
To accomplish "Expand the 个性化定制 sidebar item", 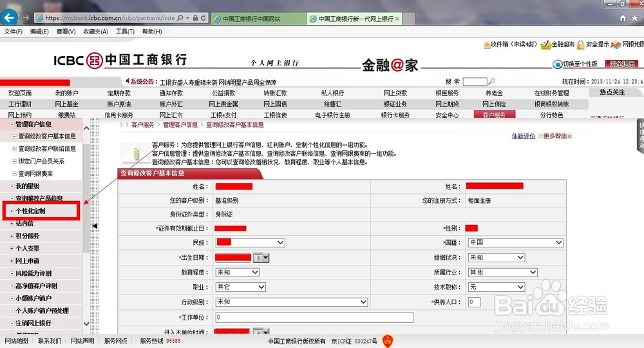I will point(12,211).
